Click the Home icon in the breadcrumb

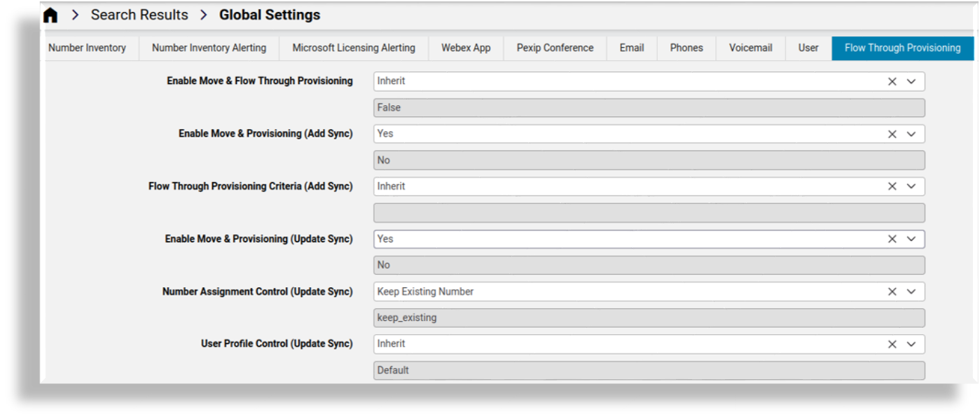pyautogui.click(x=49, y=14)
